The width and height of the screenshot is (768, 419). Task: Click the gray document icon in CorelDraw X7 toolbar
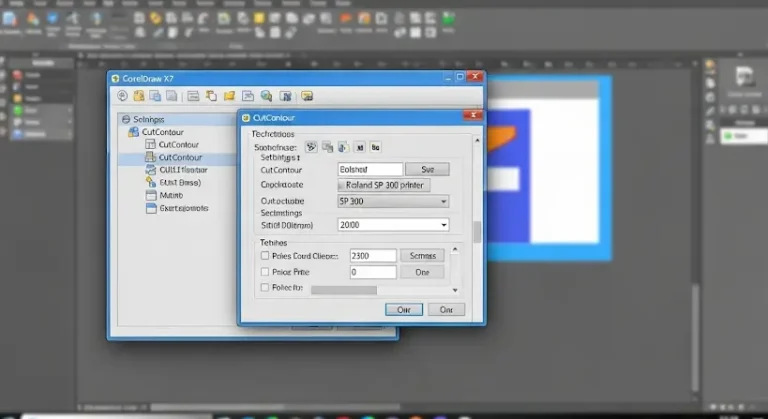point(171,96)
